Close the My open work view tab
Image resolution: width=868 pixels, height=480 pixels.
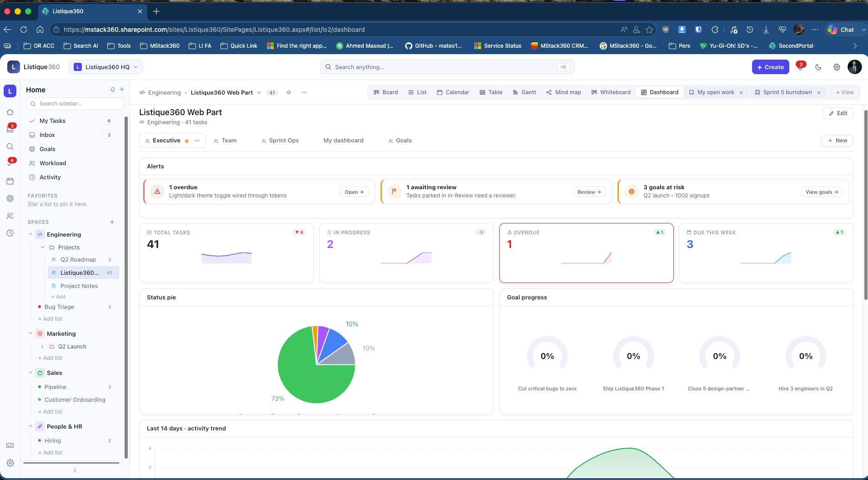741,92
